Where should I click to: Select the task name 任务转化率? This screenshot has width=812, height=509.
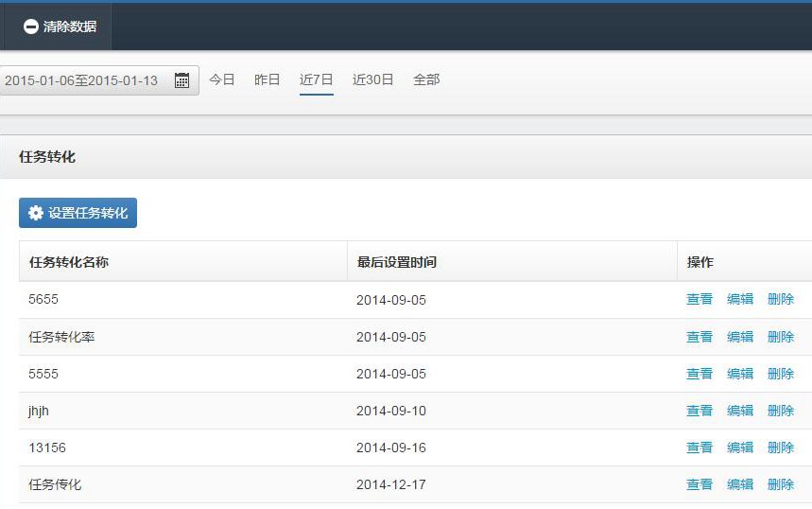(61, 337)
